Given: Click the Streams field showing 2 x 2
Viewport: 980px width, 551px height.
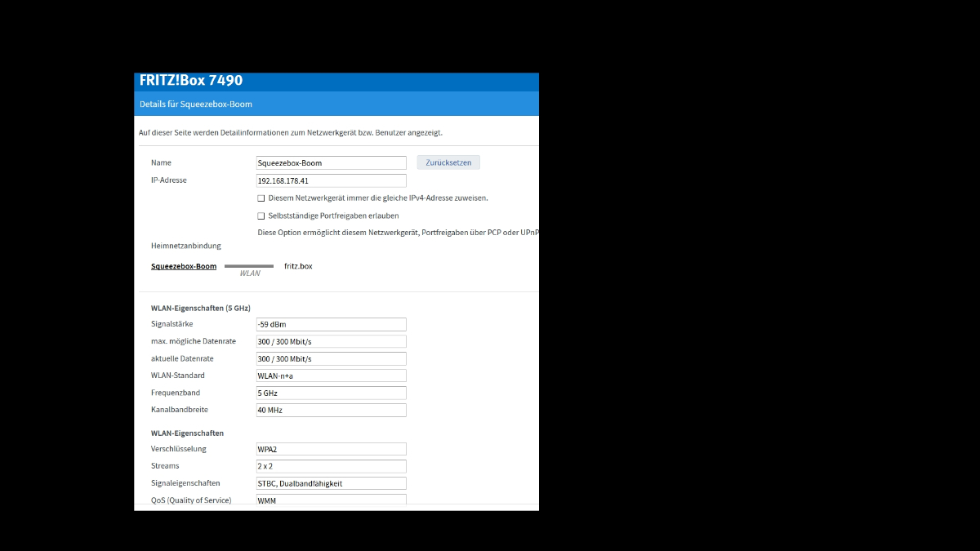Looking at the screenshot, I should 331,466.
